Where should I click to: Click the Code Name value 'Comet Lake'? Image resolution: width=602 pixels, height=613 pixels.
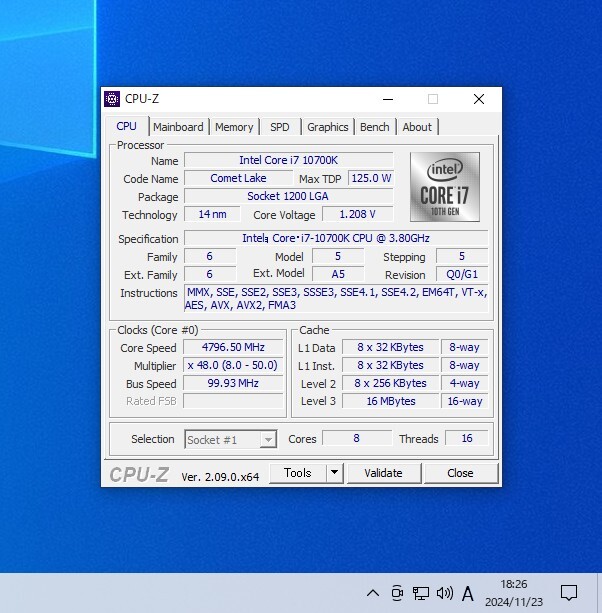click(238, 178)
